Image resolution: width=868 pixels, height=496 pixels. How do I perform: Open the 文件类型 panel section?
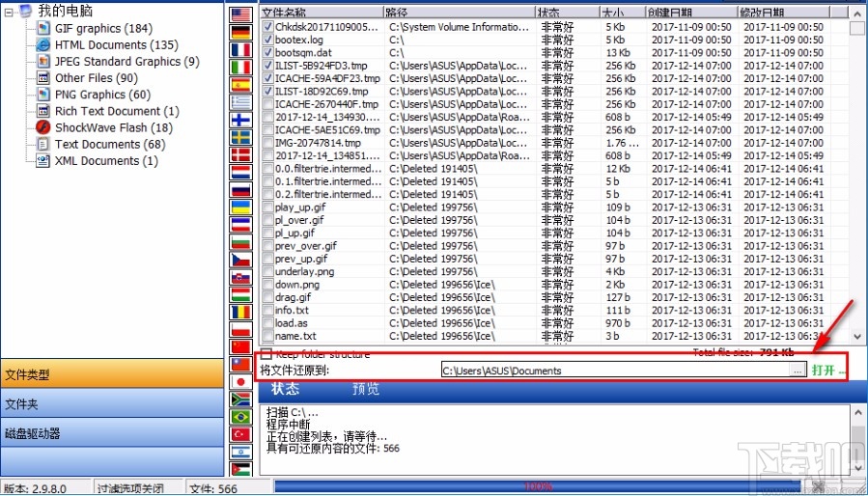[112, 373]
